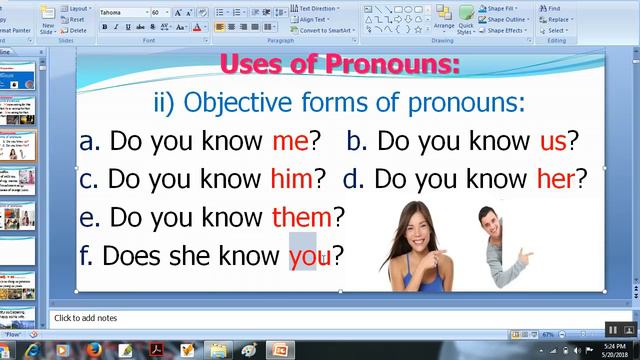Toggle align text right

[x=243, y=27]
